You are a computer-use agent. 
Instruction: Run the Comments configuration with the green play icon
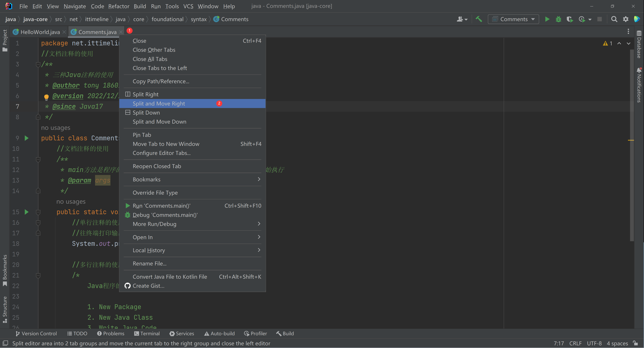(547, 19)
